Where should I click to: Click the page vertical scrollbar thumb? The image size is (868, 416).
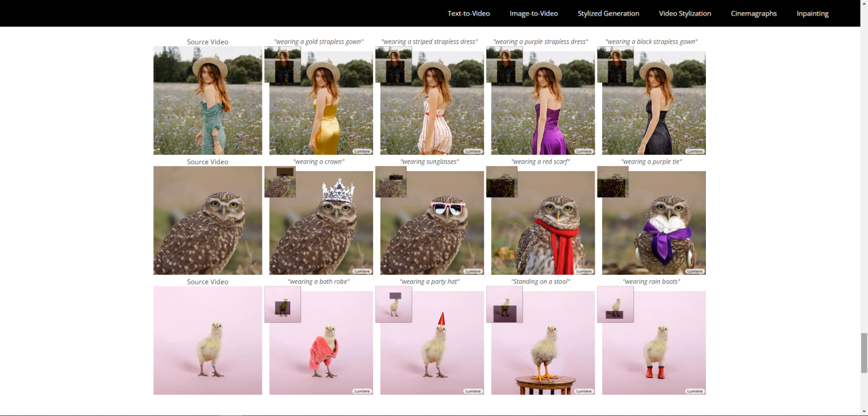pyautogui.click(x=864, y=353)
